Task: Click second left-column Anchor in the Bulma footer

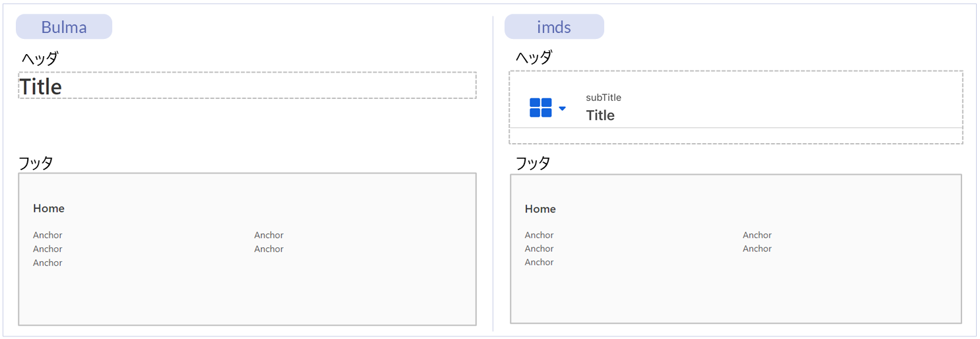Action: coord(48,249)
